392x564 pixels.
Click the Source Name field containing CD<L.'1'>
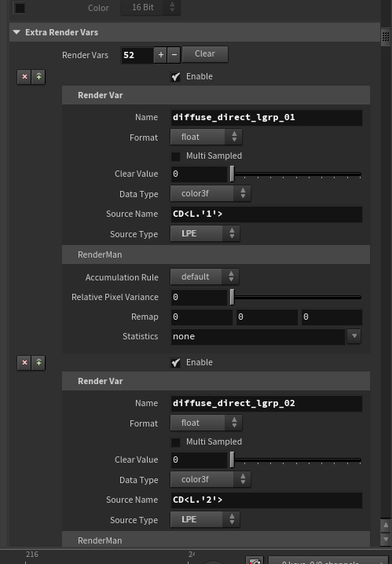[x=266, y=214]
